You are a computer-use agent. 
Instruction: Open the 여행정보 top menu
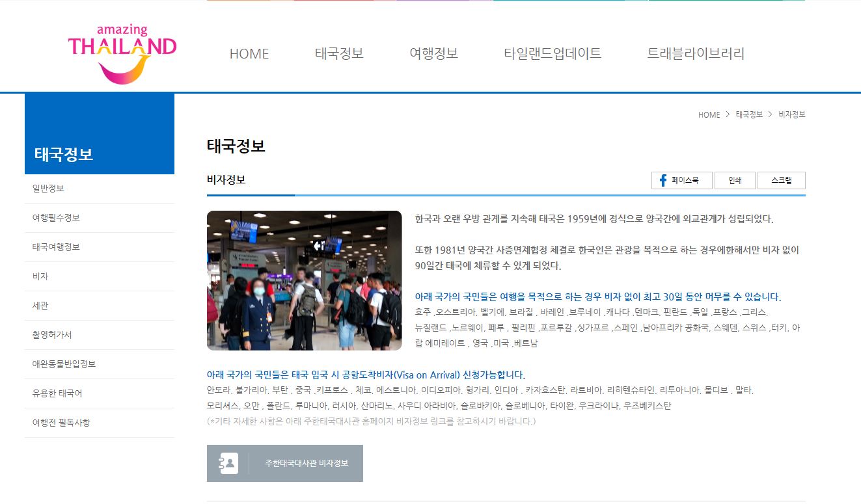click(x=434, y=53)
